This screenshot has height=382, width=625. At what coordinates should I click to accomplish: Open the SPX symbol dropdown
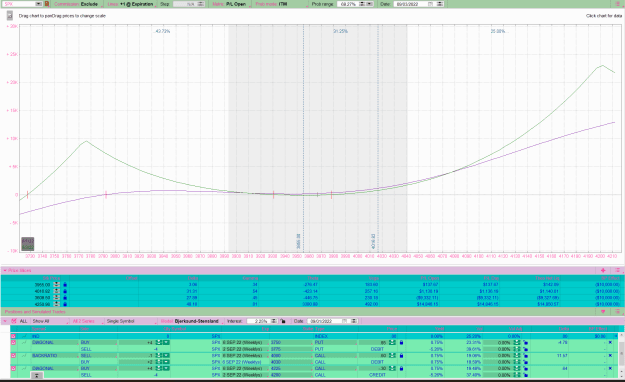pyautogui.click(x=39, y=4)
